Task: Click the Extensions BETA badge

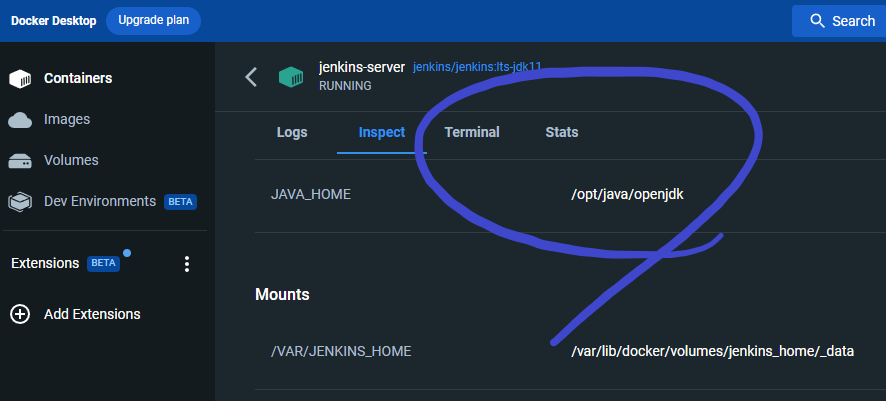Action: point(103,263)
